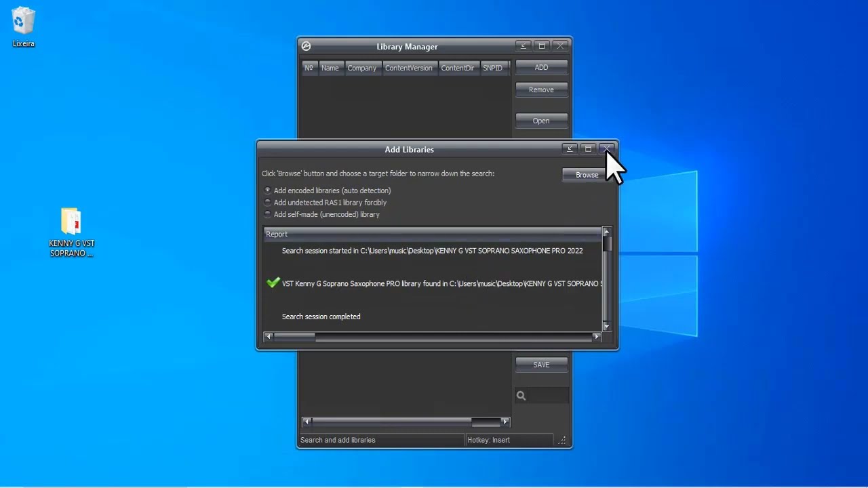This screenshot has height=488, width=868.
Task: Click the Name column header
Action: [x=330, y=68]
